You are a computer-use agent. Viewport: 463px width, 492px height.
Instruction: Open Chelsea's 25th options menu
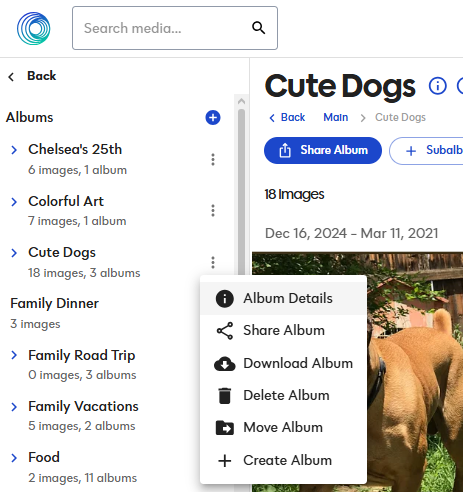pos(213,160)
